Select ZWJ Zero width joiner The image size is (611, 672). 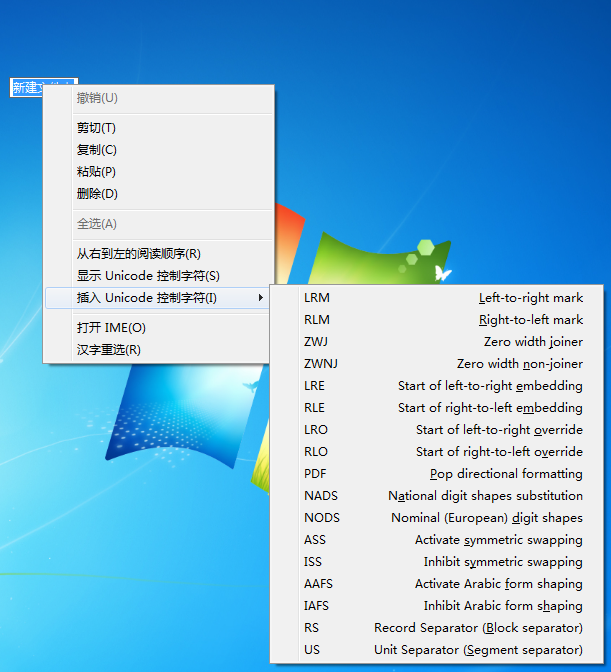click(443, 342)
